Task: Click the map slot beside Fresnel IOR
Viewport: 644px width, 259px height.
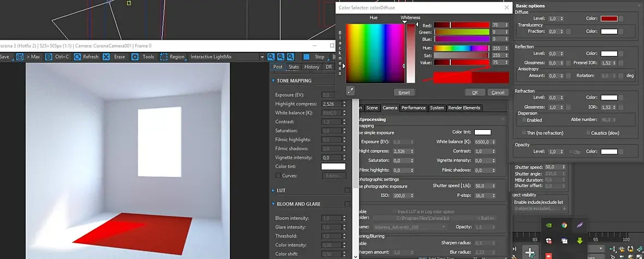Action: pyautogui.click(x=621, y=63)
